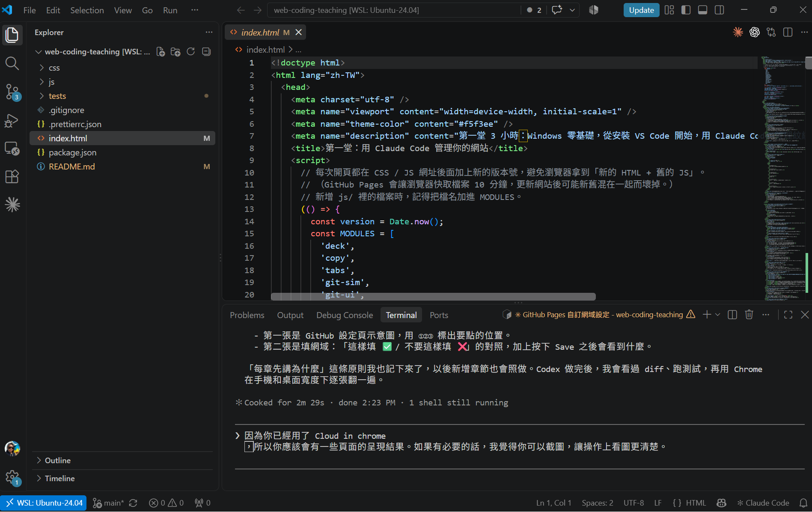This screenshot has height=512, width=812.
Task: Open Manage gear in activity bar
Action: [x=12, y=477]
